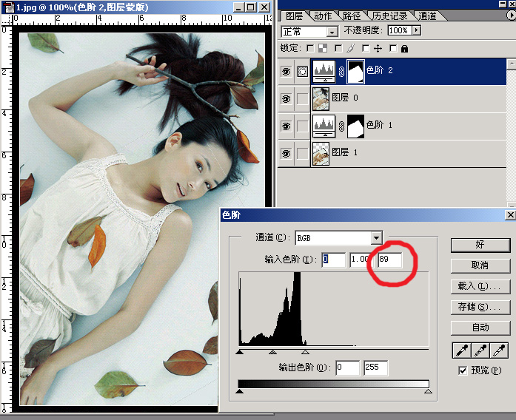Select the gray point eyedropper
Screen dimensions: 516x420
(x=480, y=350)
